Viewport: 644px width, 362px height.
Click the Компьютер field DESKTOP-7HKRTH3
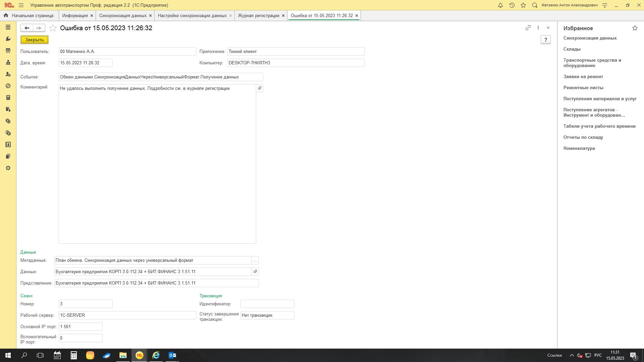pyautogui.click(x=296, y=63)
